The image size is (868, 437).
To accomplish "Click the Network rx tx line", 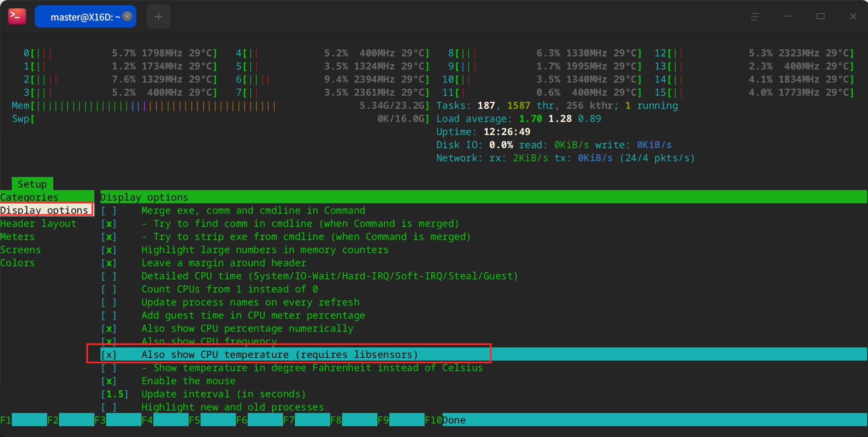I will point(565,158).
